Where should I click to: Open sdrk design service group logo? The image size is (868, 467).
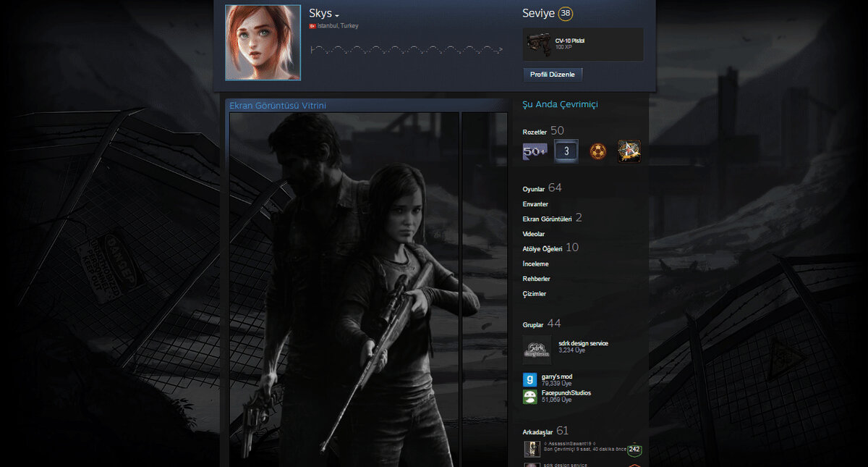537,350
